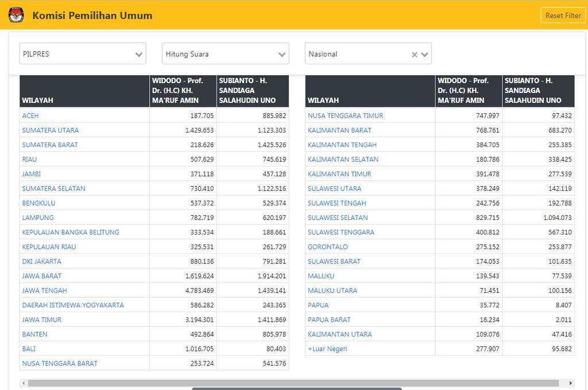Open the SULAWESI SELATAN link
This screenshot has width=588, height=390.
pyautogui.click(x=338, y=218)
